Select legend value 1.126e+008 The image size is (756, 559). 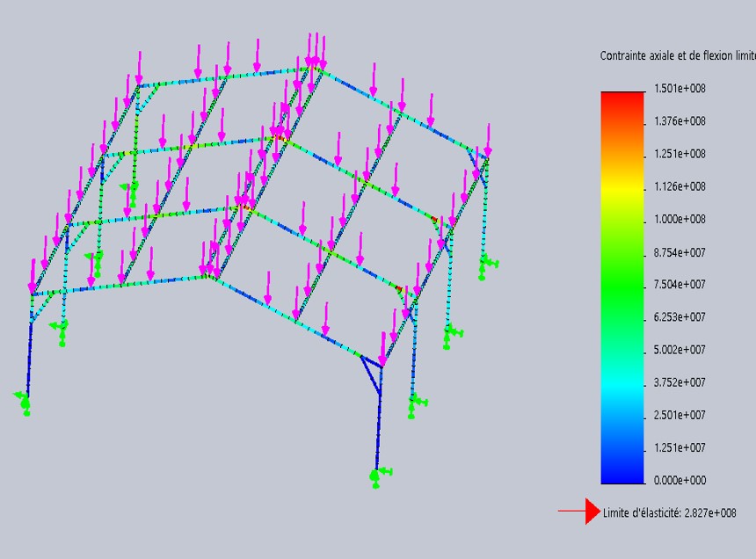680,186
